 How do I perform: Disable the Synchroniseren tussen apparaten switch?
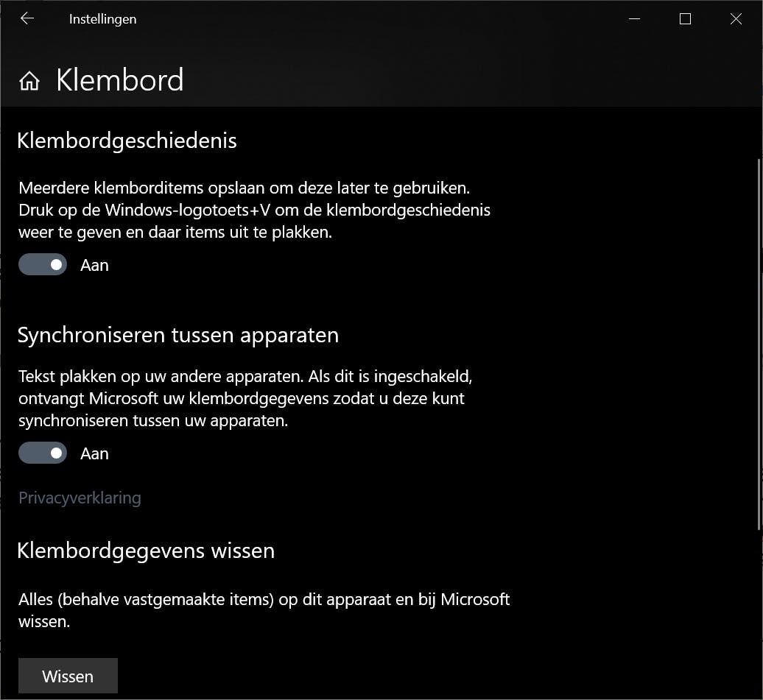click(x=43, y=453)
